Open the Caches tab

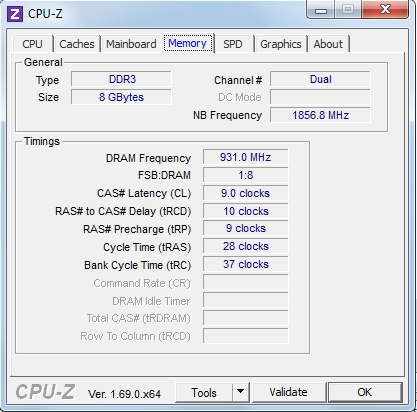(77, 44)
